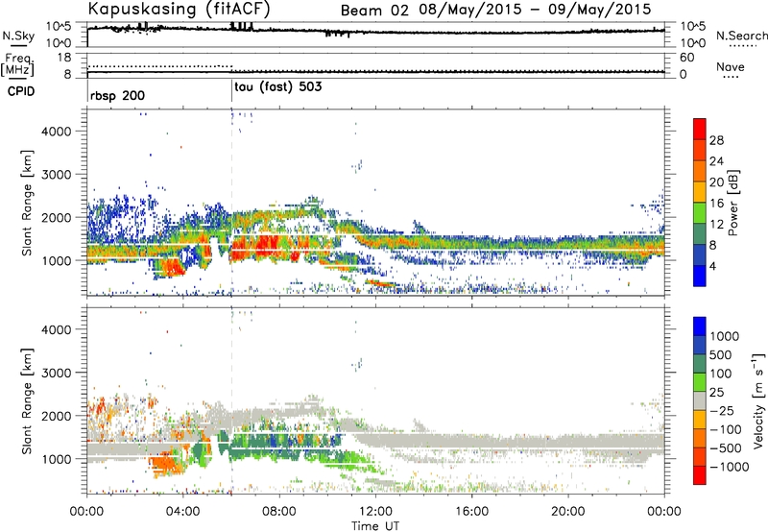Pick the red top segment of power colorbar
This screenshot has height=532, width=768.
[x=700, y=129]
